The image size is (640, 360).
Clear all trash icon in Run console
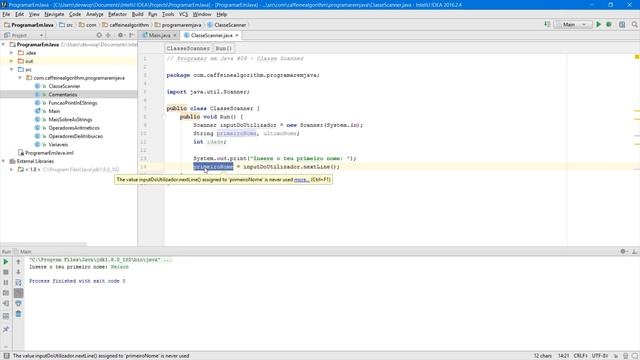18,314
